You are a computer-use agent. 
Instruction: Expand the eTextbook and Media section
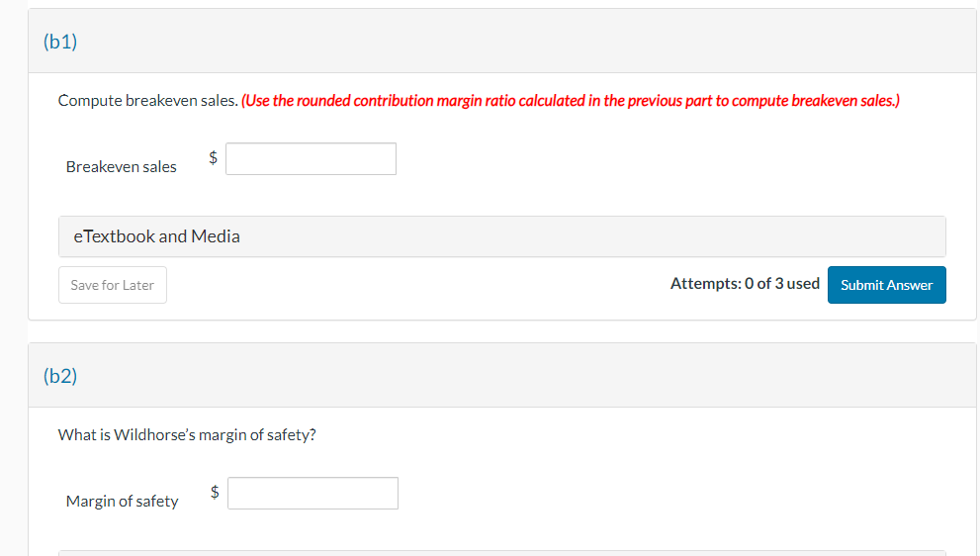point(156,236)
